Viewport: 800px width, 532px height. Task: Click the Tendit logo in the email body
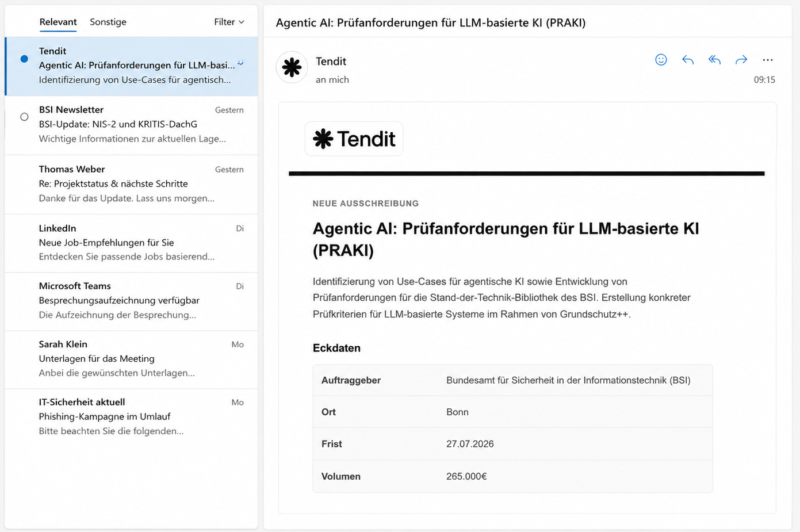coord(354,139)
